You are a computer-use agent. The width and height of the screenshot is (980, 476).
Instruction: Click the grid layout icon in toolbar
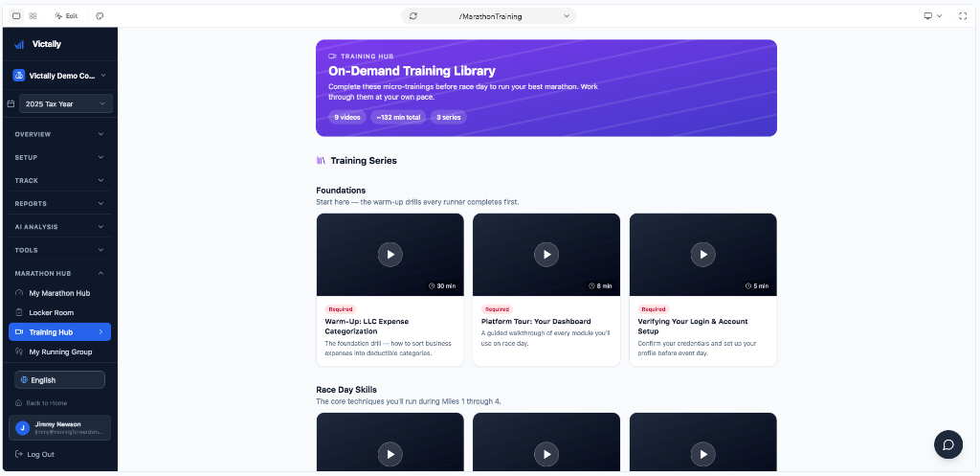click(x=33, y=15)
